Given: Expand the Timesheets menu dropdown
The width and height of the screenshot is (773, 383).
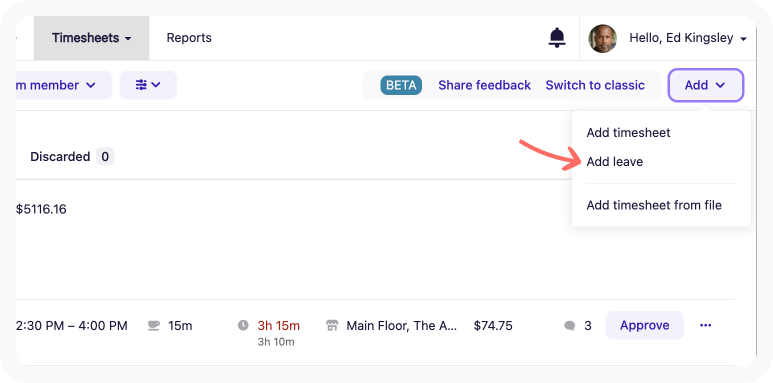Looking at the screenshot, I should pyautogui.click(x=92, y=38).
